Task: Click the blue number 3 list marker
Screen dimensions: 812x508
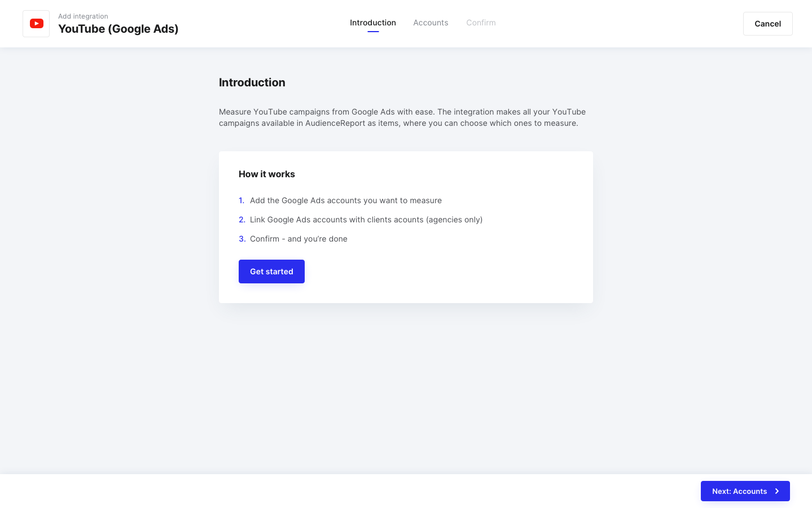Action: 242,239
